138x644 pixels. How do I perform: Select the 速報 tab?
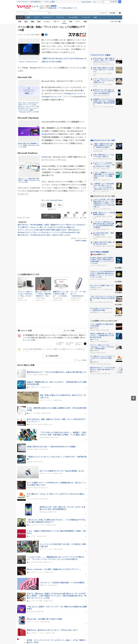point(28,17)
